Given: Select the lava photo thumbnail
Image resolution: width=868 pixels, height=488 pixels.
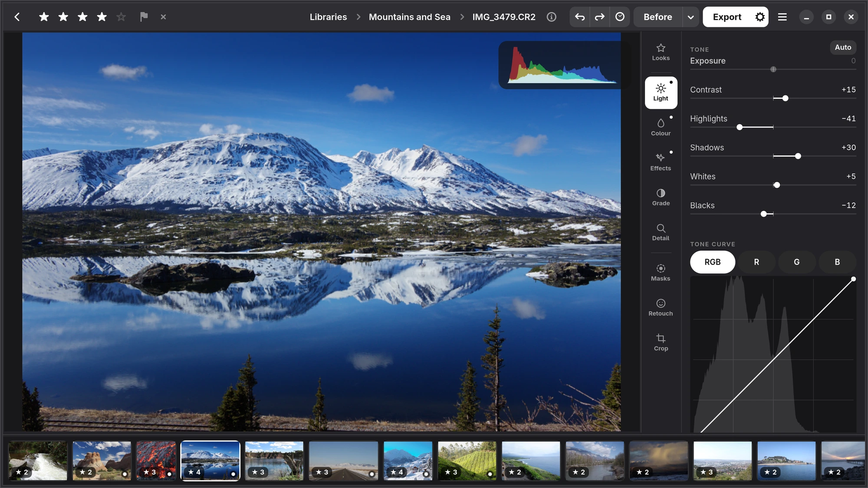Looking at the screenshot, I should (x=156, y=461).
